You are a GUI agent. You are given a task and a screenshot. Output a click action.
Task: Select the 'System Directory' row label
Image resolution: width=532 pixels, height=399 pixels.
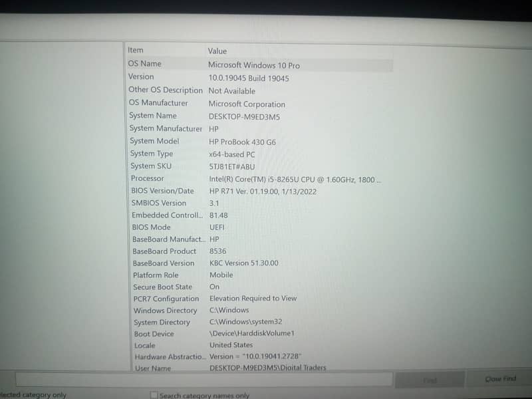tap(162, 323)
